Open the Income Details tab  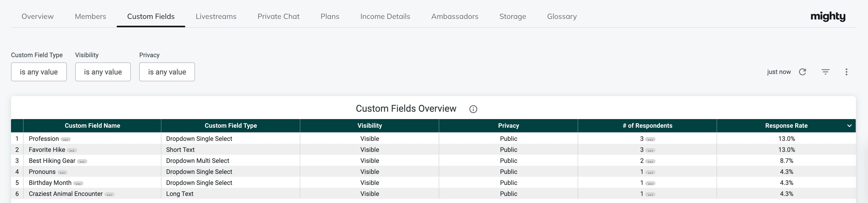(385, 17)
